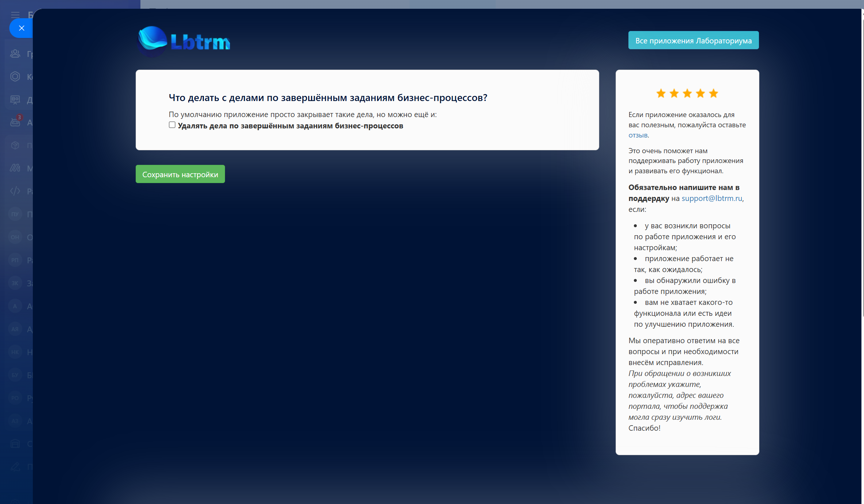Click the 'ПУ' circle item in sidebar

pyautogui.click(x=15, y=214)
